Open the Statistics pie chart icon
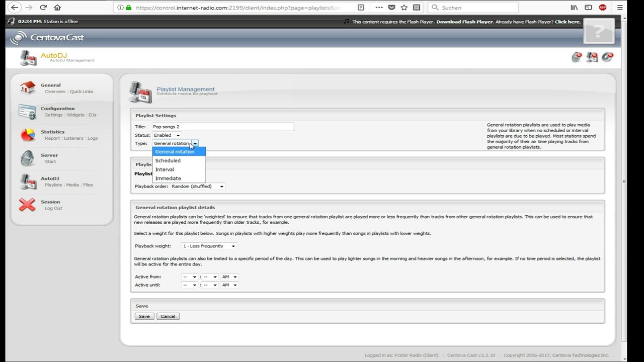Viewport: 644px width, 362px height. [28, 135]
